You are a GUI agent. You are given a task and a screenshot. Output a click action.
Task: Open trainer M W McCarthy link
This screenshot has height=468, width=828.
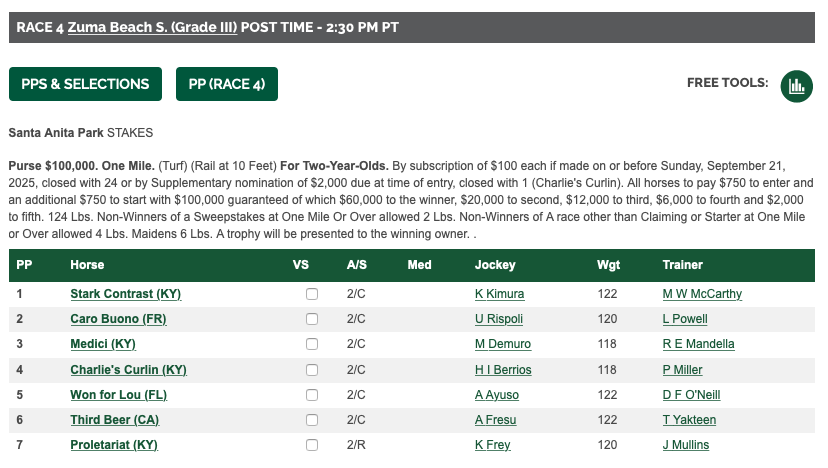point(702,294)
